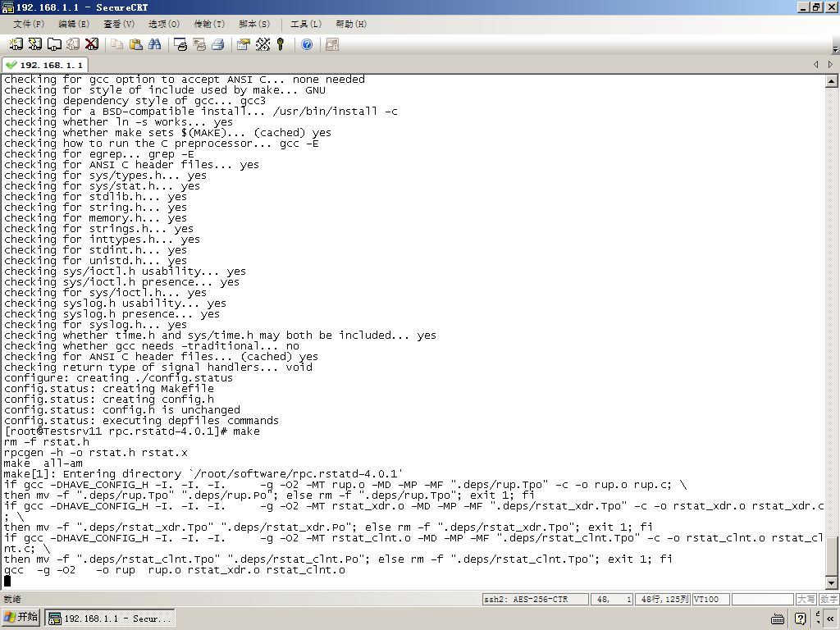Click the SecureCRT title bar icon

(x=7, y=7)
